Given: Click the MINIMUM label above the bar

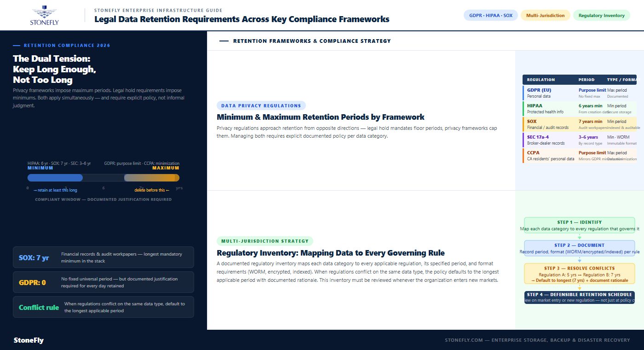Looking at the screenshot, I should 40,168.
